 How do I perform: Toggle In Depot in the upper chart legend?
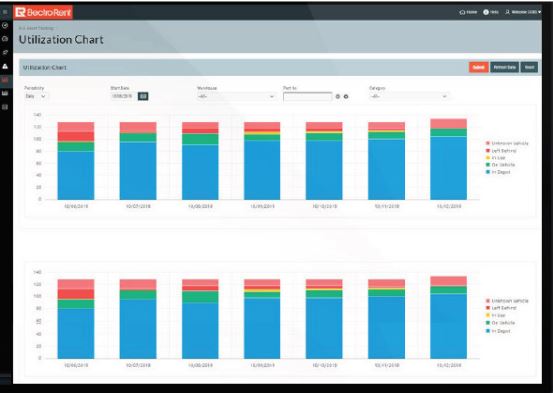498,172
